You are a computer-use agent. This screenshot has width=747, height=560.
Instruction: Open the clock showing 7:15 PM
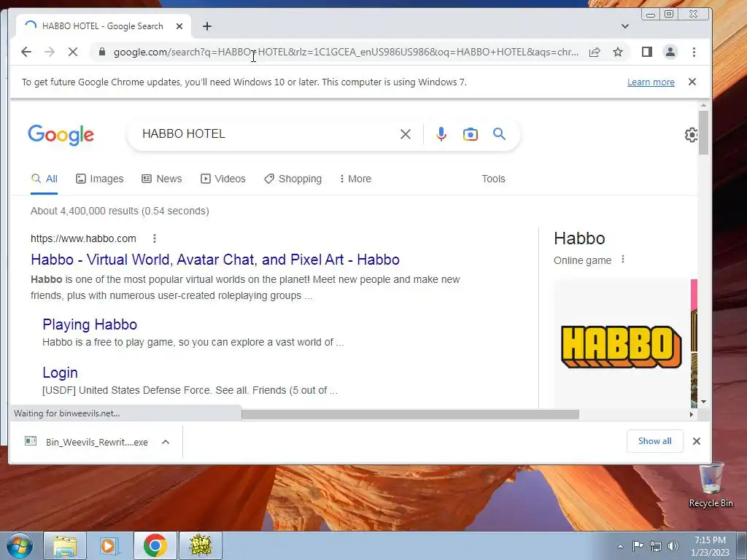pyautogui.click(x=710, y=546)
